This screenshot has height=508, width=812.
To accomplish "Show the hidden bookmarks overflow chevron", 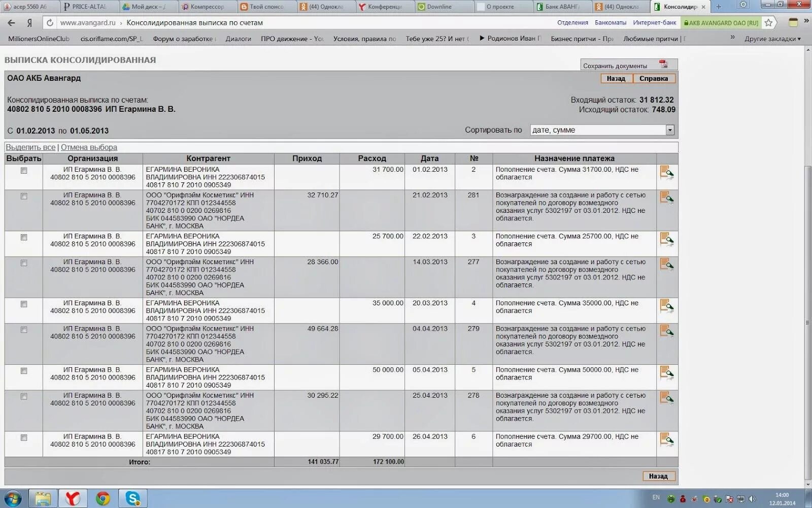I will (732, 38).
